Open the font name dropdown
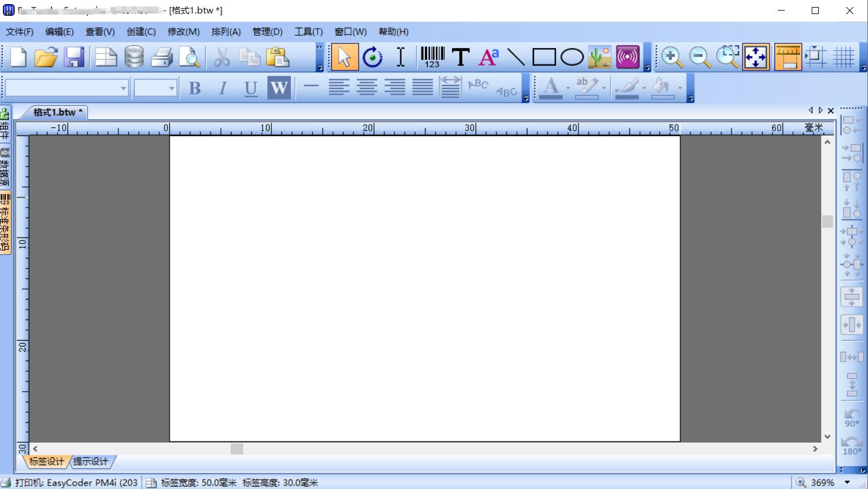 [x=123, y=89]
